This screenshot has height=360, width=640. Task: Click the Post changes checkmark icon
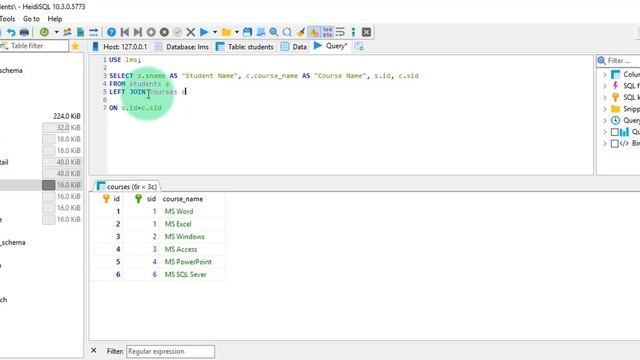(x=177, y=32)
